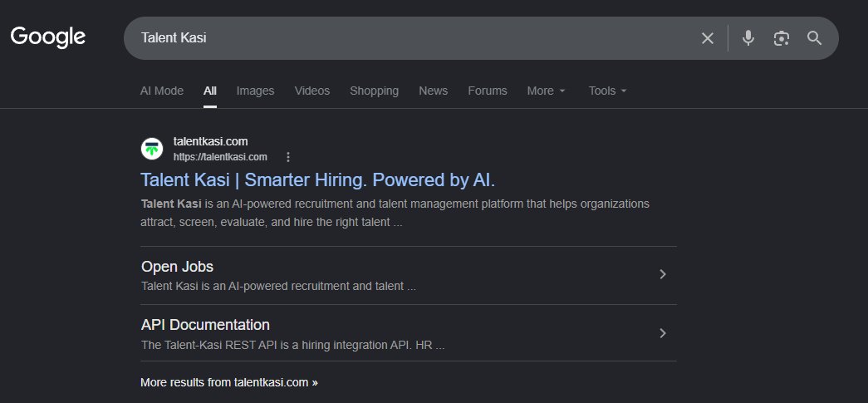Open the Videos tab

[x=312, y=91]
